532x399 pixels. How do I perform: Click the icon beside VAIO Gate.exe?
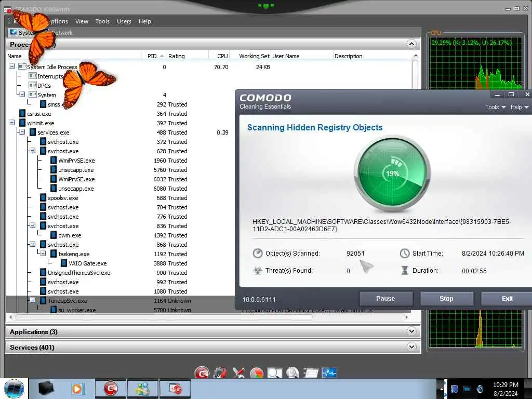pyautogui.click(x=64, y=263)
